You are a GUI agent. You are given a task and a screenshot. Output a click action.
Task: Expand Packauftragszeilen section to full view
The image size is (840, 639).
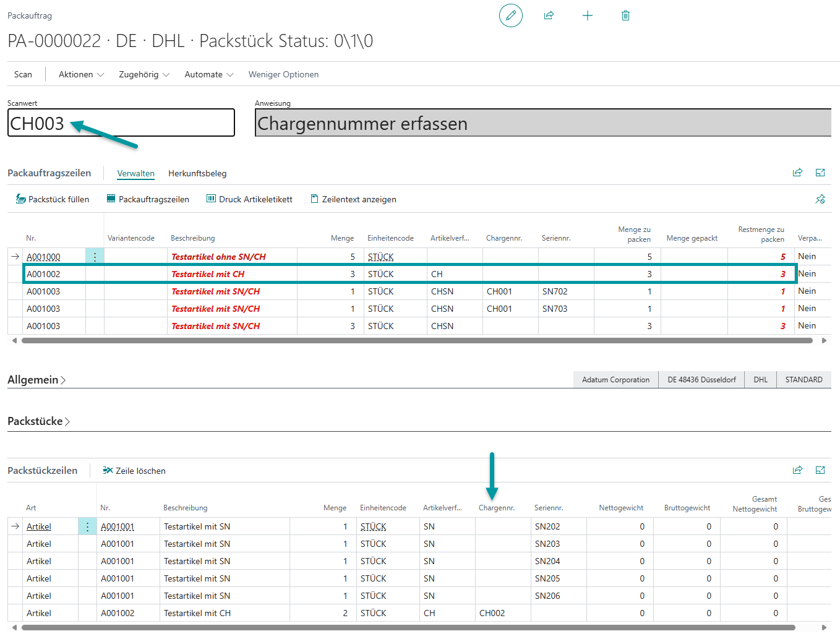tap(820, 173)
